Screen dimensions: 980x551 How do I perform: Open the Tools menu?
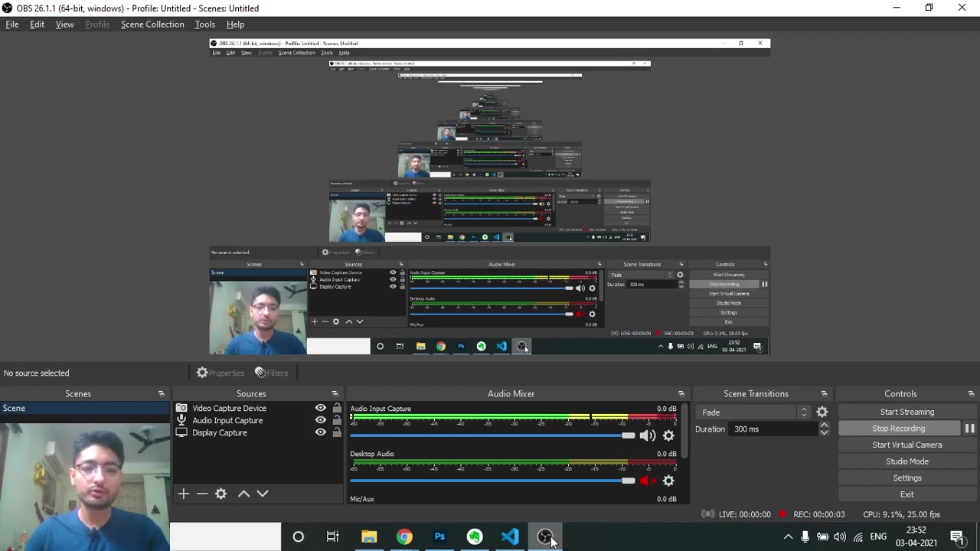(x=204, y=24)
